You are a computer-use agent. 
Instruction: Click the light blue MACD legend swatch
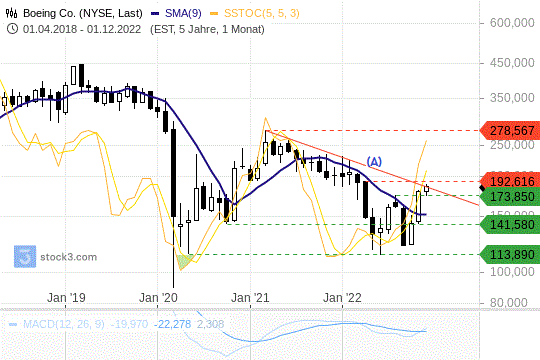13,325
